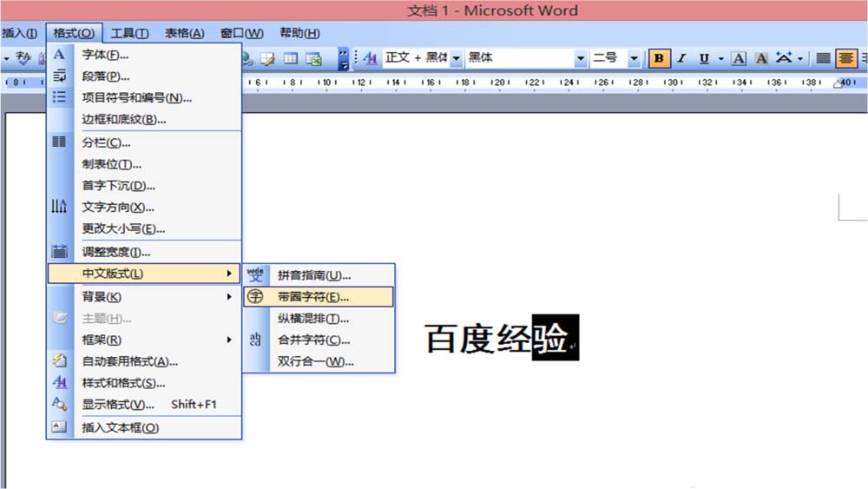
Task: Open the 表格 Table menu
Action: pyautogui.click(x=184, y=33)
